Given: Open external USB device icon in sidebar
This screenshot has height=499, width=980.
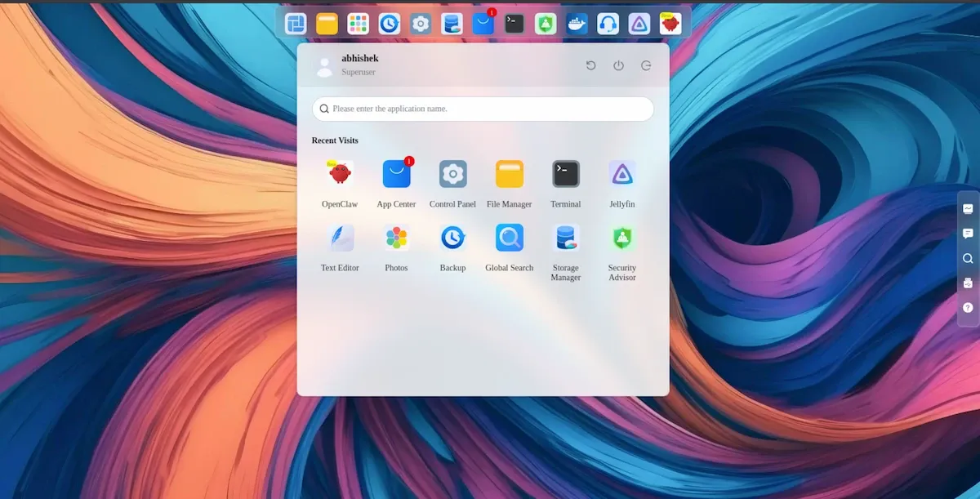Looking at the screenshot, I should [968, 283].
